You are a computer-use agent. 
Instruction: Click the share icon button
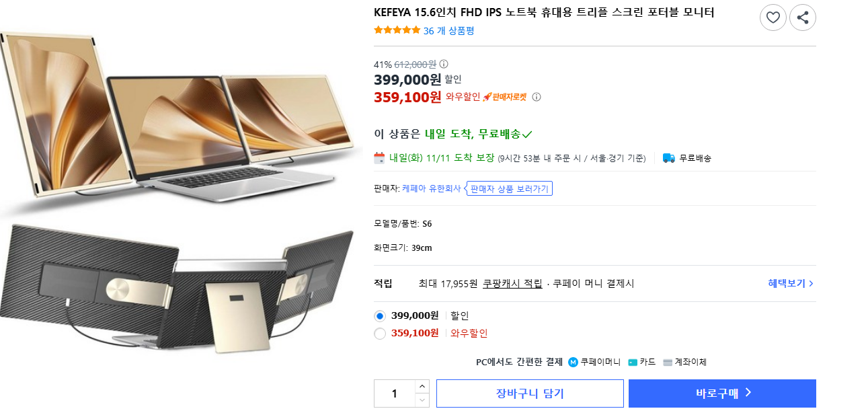coord(803,17)
